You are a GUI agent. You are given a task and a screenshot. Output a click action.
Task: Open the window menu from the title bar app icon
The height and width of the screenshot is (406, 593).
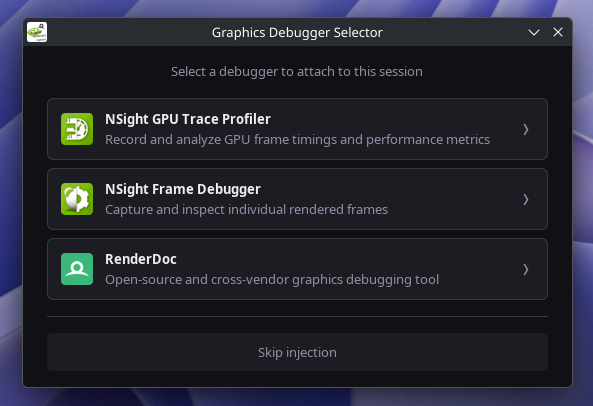(37, 32)
